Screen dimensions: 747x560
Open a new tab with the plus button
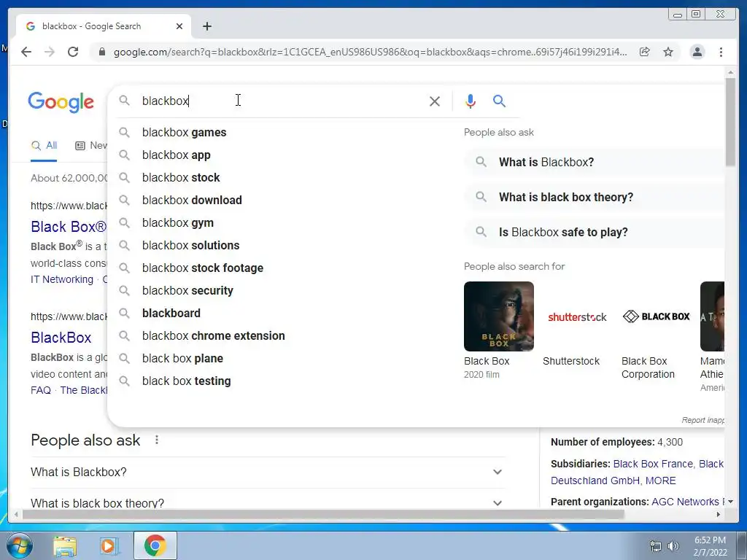(206, 26)
